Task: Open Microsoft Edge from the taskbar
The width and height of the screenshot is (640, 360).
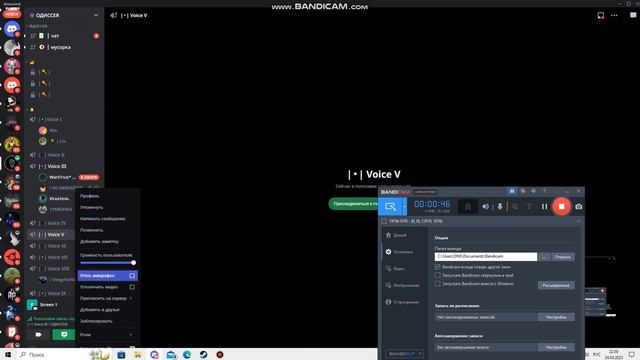Action: (187, 355)
